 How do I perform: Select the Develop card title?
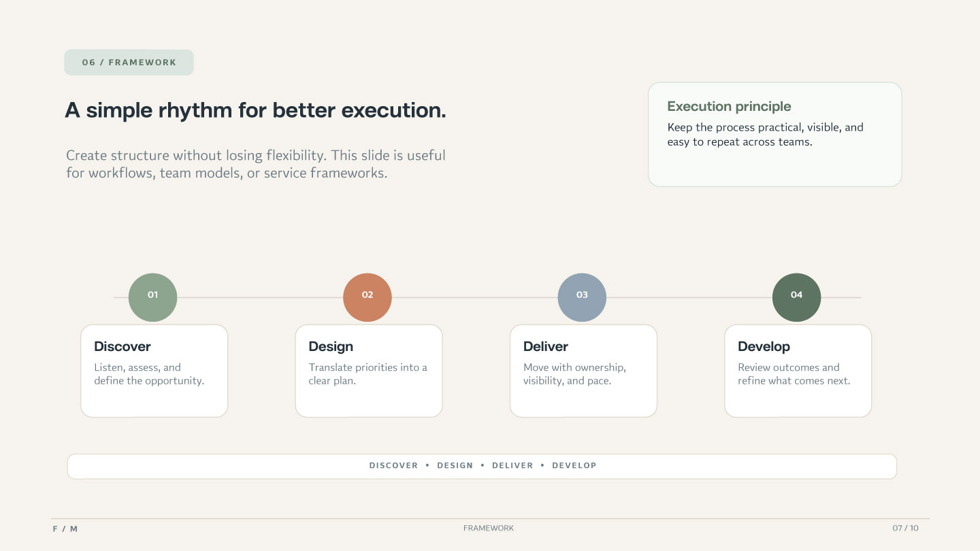(764, 346)
